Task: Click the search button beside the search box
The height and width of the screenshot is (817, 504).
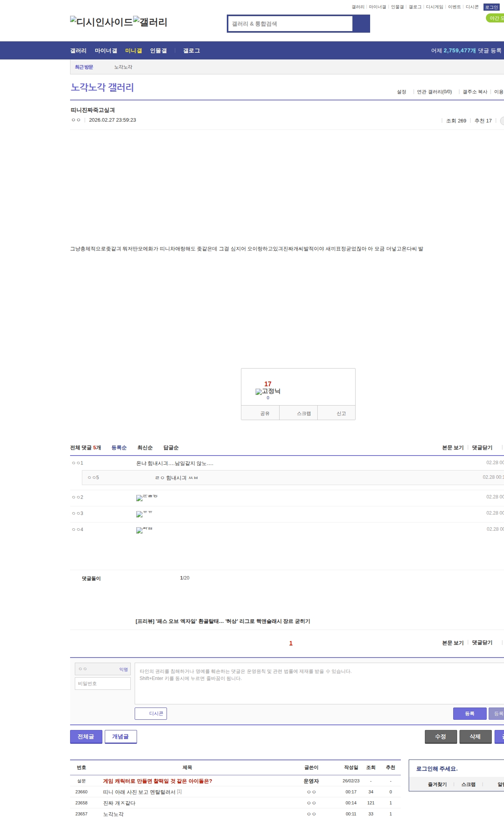Action: coord(361,24)
